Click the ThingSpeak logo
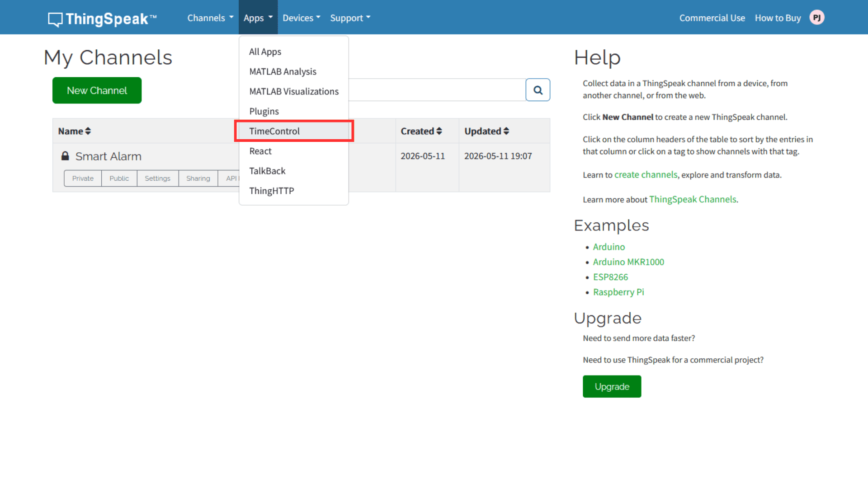 tap(102, 19)
